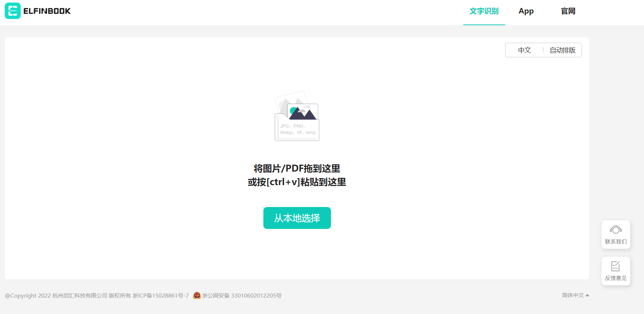Click the 杭州启汇科技有限公司 copyright text
644x314 pixels.
[80, 296]
